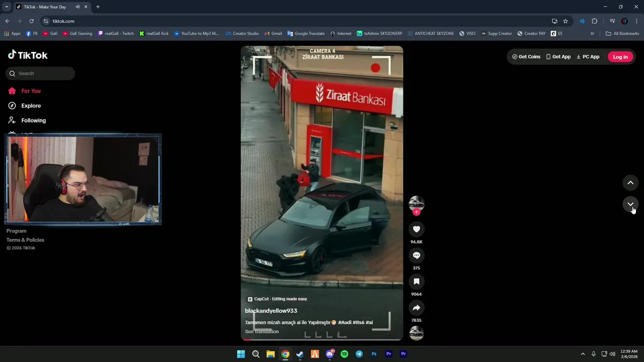
Task: Open the Gmail bookmark
Action: (x=273, y=34)
